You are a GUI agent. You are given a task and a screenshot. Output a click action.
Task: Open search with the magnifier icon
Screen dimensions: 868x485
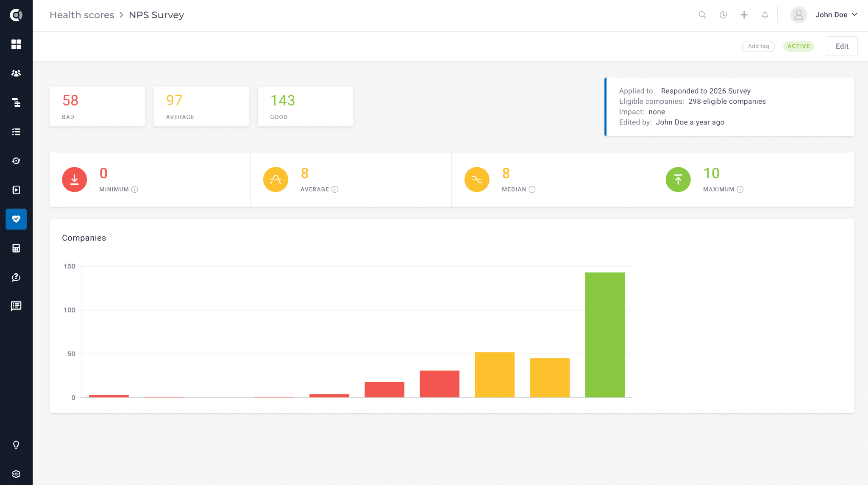point(702,15)
